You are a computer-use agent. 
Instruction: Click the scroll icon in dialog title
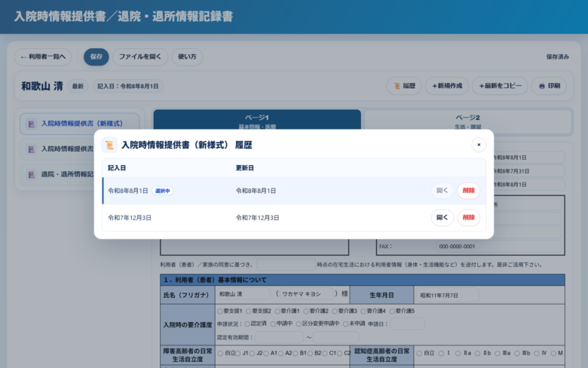(109, 145)
